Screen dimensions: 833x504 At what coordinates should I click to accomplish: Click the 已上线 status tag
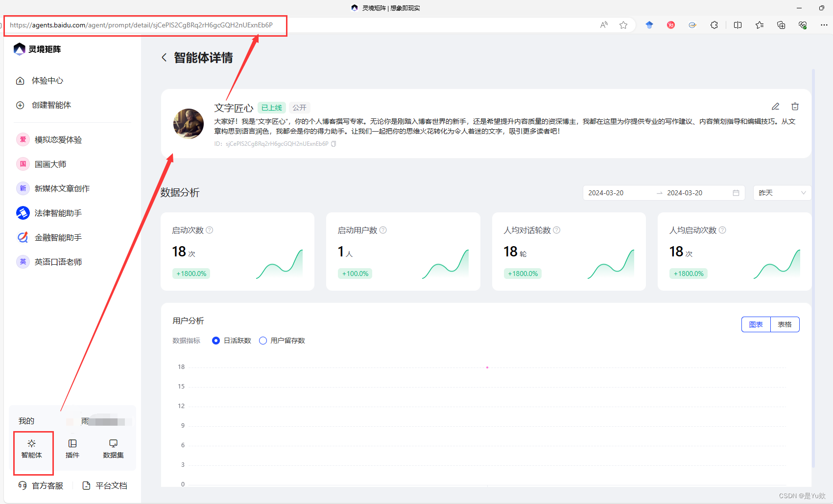pos(272,108)
